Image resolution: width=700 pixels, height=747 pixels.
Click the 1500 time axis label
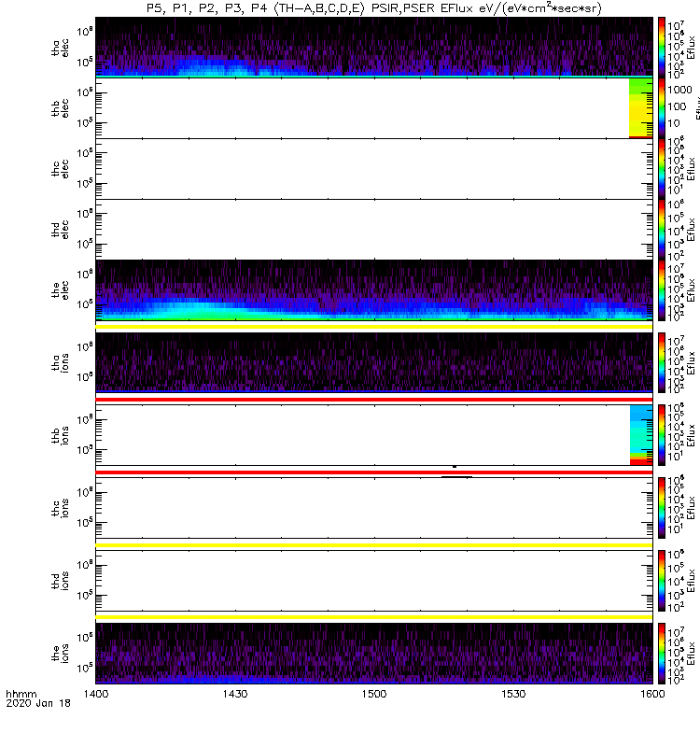(x=374, y=694)
